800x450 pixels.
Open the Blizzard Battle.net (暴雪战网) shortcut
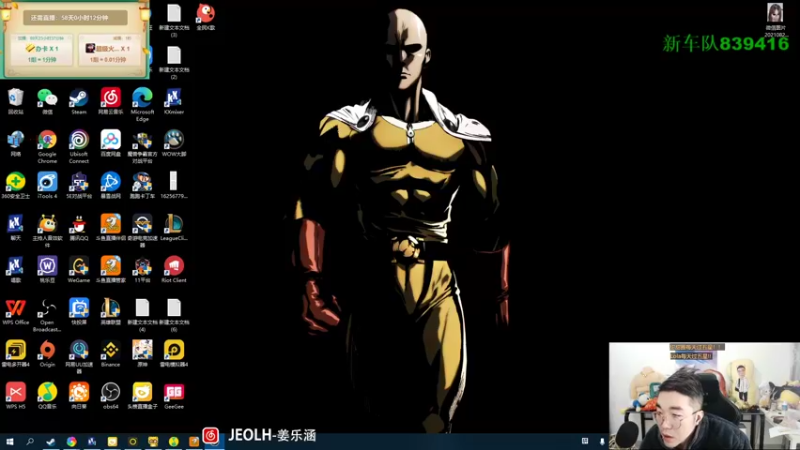[x=111, y=183]
